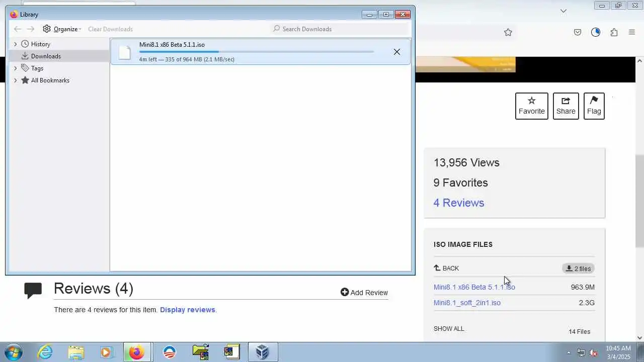644x362 pixels.
Task: Cancel the Mini8.1 x86 Beta download
Action: 396,52
